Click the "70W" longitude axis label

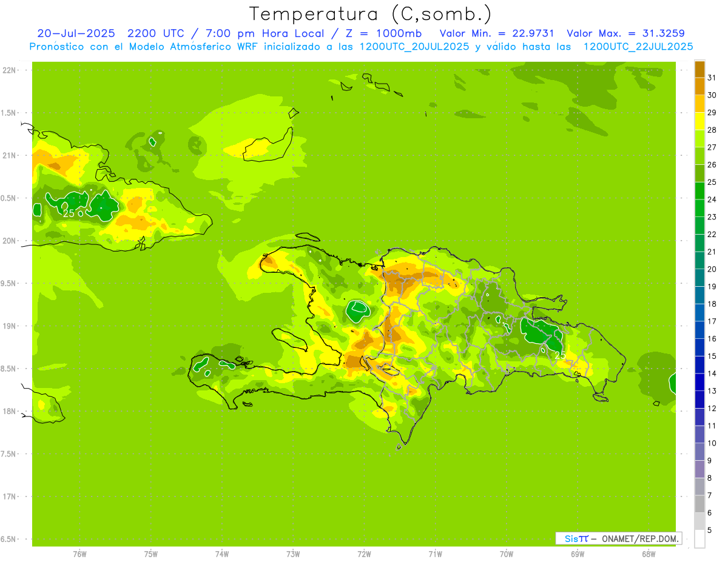[507, 554]
